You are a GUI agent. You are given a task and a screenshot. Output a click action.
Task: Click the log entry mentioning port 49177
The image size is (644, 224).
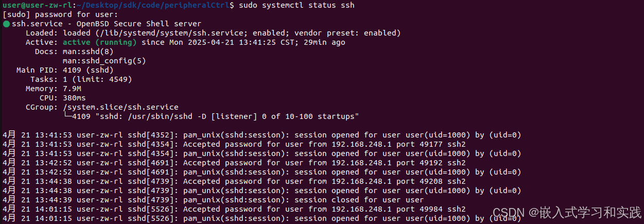(234, 144)
